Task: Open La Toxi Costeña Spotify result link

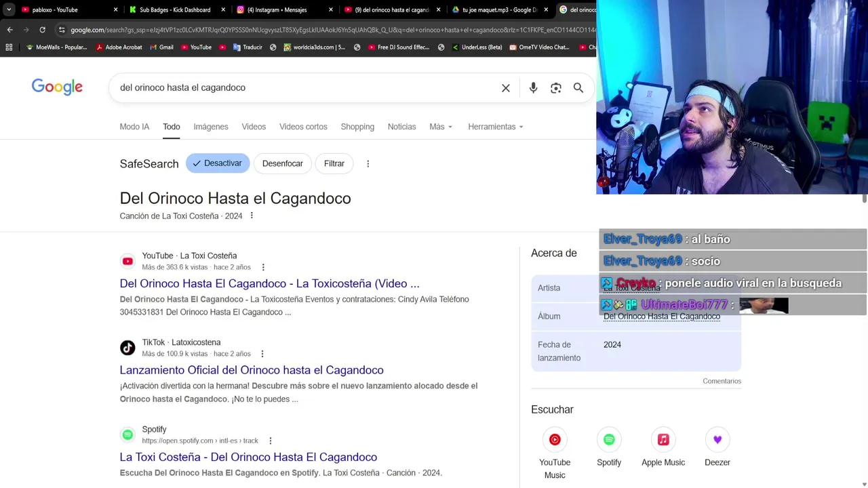Action: 248,457
